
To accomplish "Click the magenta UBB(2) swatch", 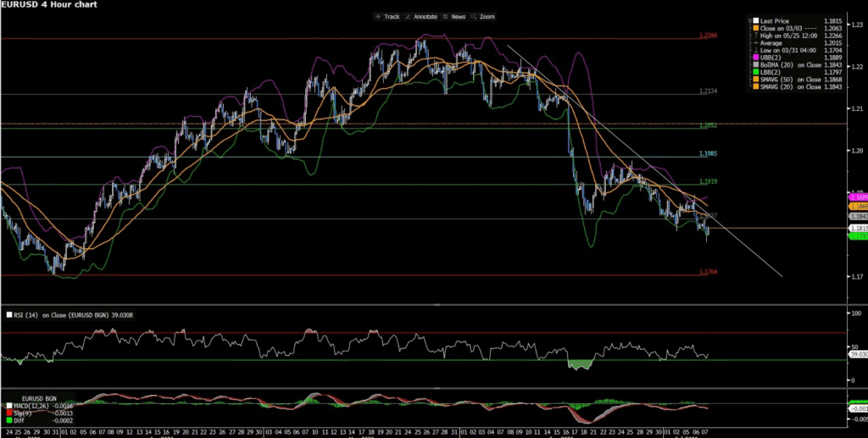I will [756, 58].
